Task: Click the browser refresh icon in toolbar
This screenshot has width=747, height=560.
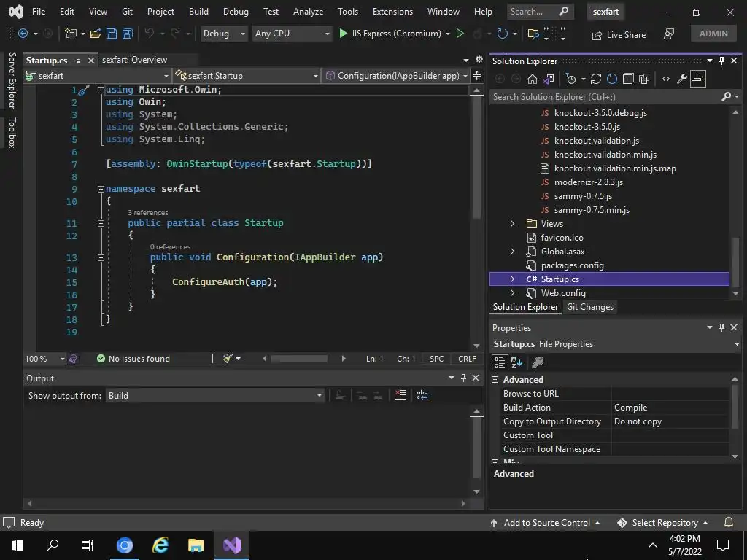Action: pyautogui.click(x=502, y=34)
